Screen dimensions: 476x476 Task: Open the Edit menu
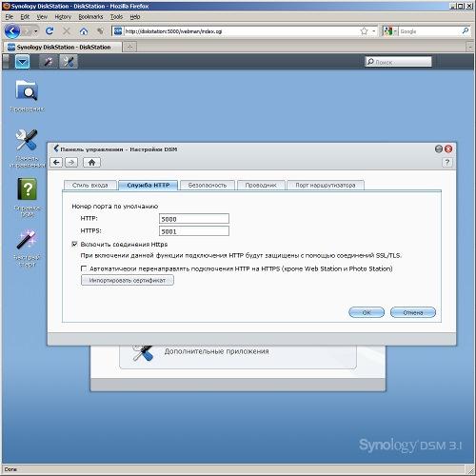[25, 17]
